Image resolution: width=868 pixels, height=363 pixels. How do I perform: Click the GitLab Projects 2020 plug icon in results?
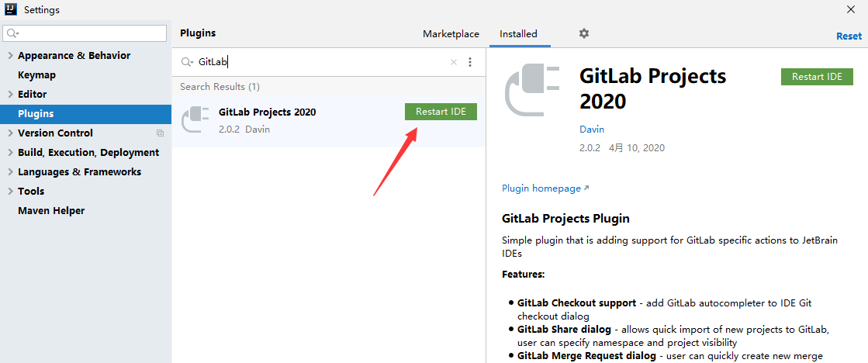(195, 119)
